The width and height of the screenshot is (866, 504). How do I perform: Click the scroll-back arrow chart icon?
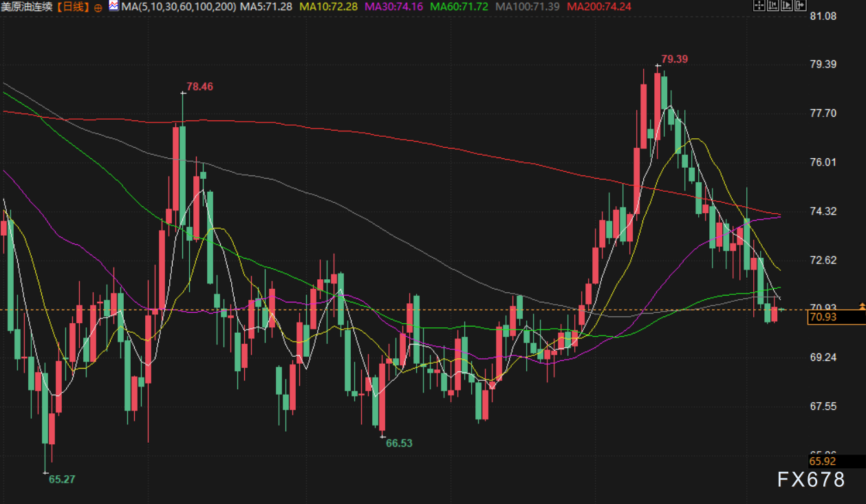coord(772,6)
